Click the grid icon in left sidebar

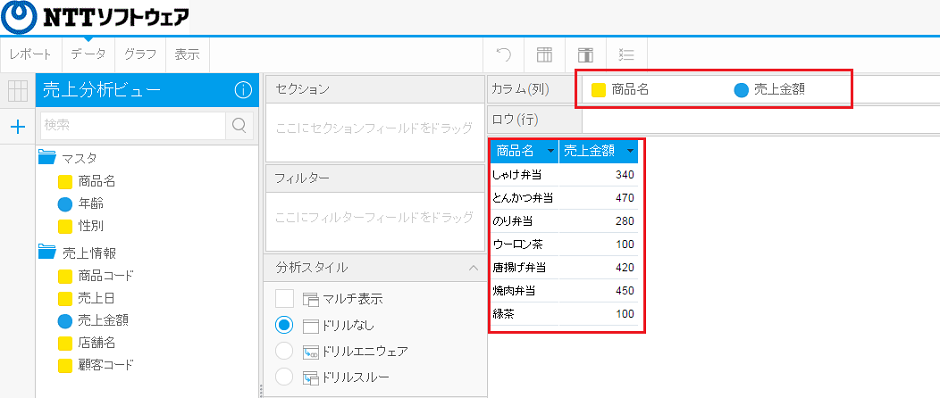[18, 91]
